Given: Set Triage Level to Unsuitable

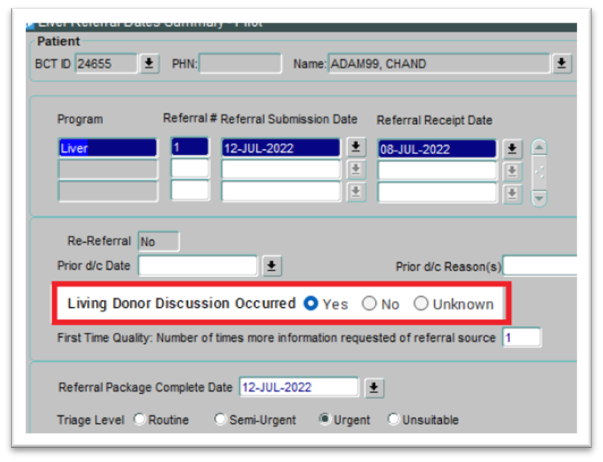Looking at the screenshot, I should click(392, 420).
